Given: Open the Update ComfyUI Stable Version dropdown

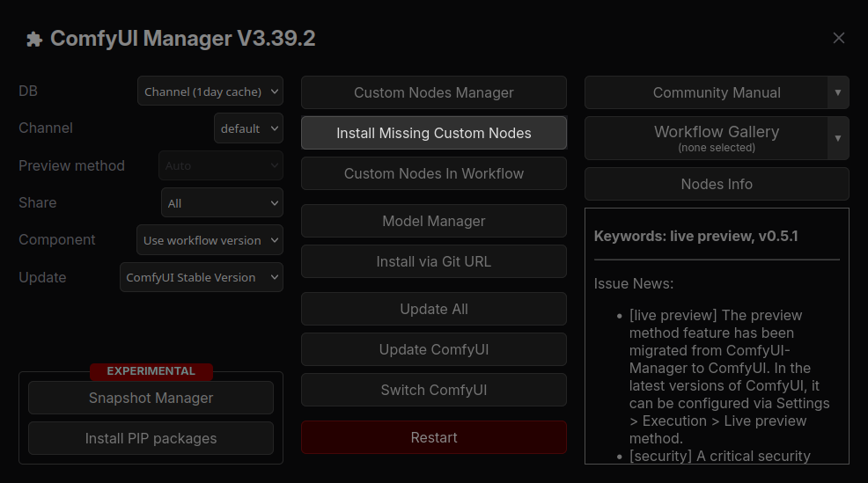Looking at the screenshot, I should pos(202,277).
